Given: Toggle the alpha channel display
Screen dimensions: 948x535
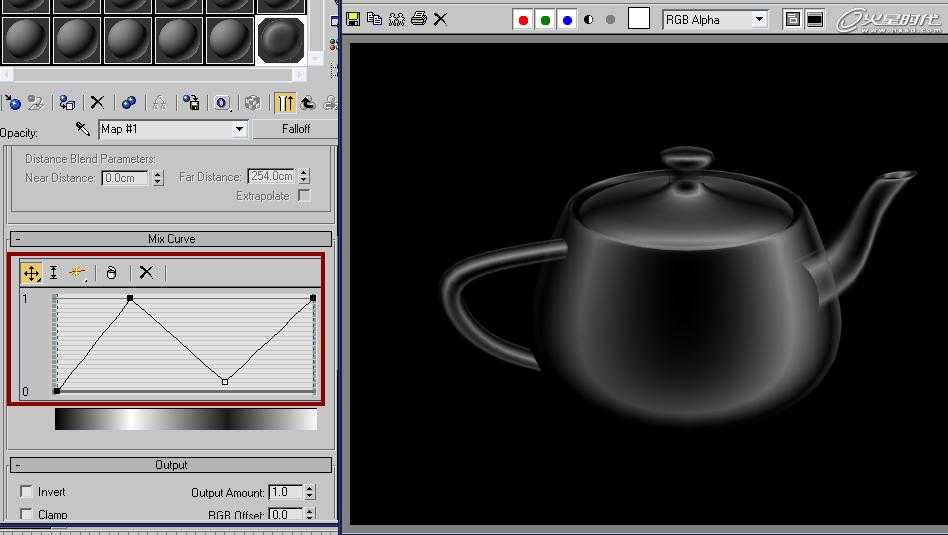Looking at the screenshot, I should (x=589, y=20).
